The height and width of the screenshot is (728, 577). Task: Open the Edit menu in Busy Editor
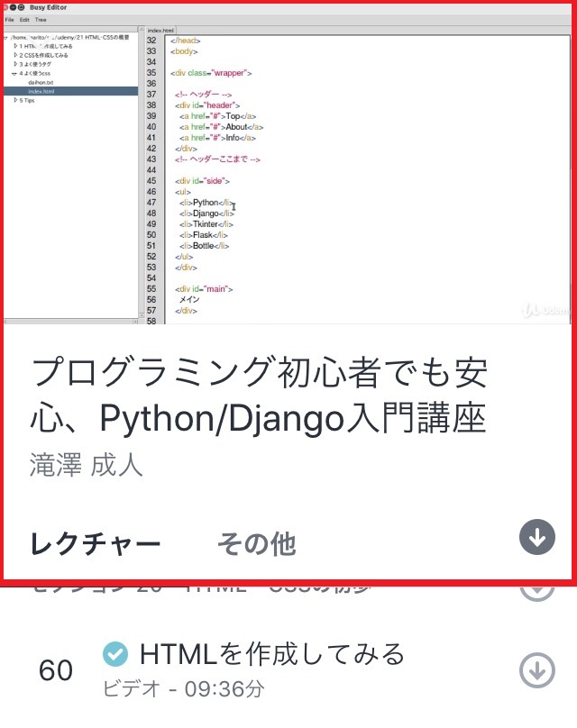24,19
